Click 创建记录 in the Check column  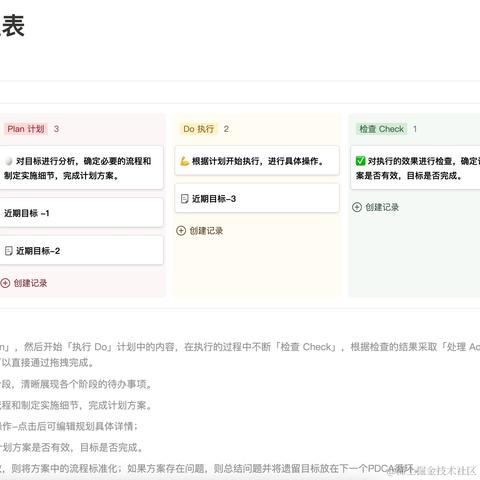pyautogui.click(x=382, y=207)
